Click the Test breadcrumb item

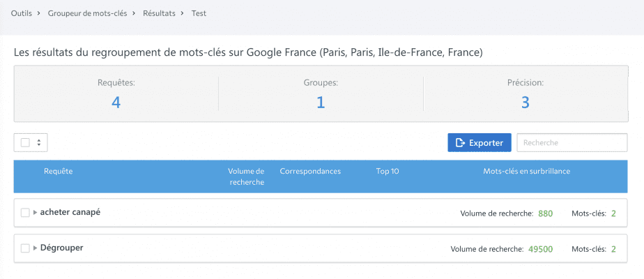(199, 13)
